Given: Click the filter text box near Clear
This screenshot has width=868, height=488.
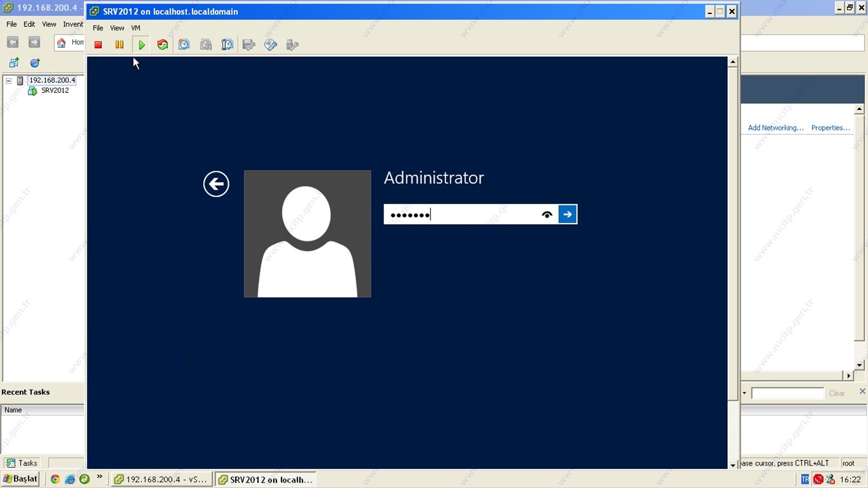Looking at the screenshot, I should (x=787, y=393).
